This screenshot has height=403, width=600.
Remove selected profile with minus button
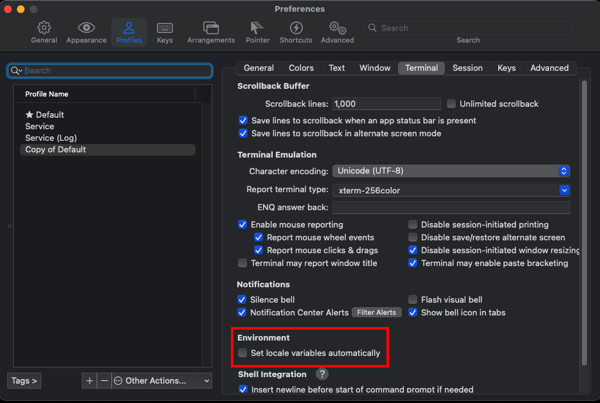tap(104, 381)
